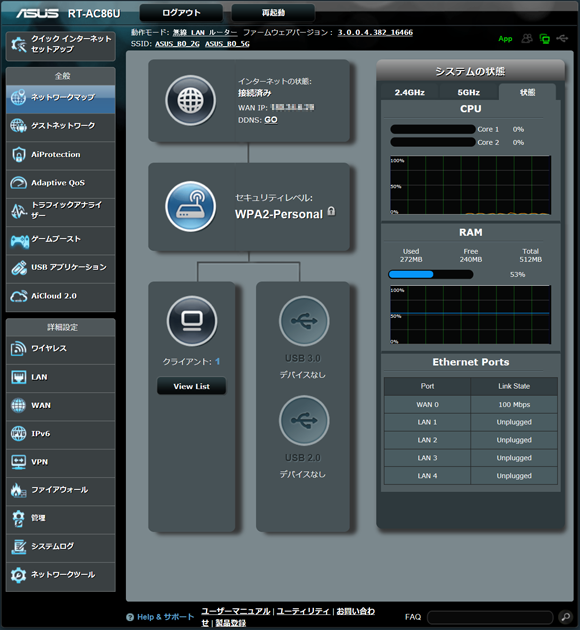The image size is (580, 630).
Task: Click Help & サポート link
Action: (165, 617)
